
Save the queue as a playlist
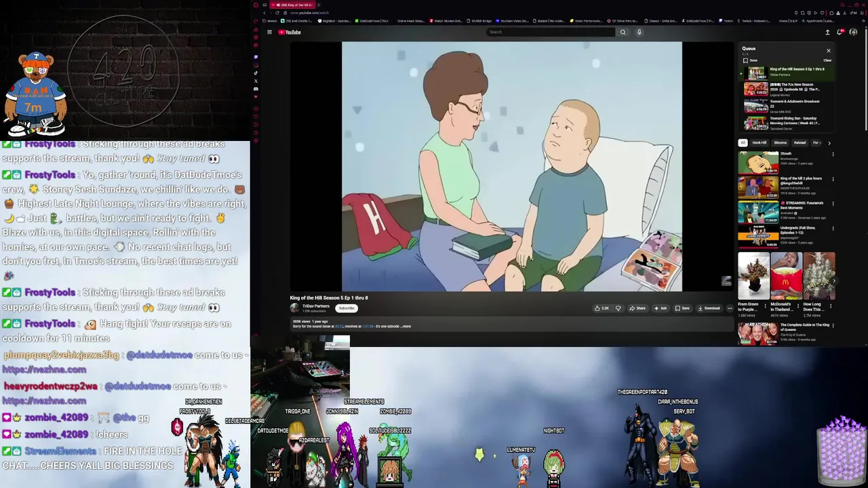tap(750, 60)
